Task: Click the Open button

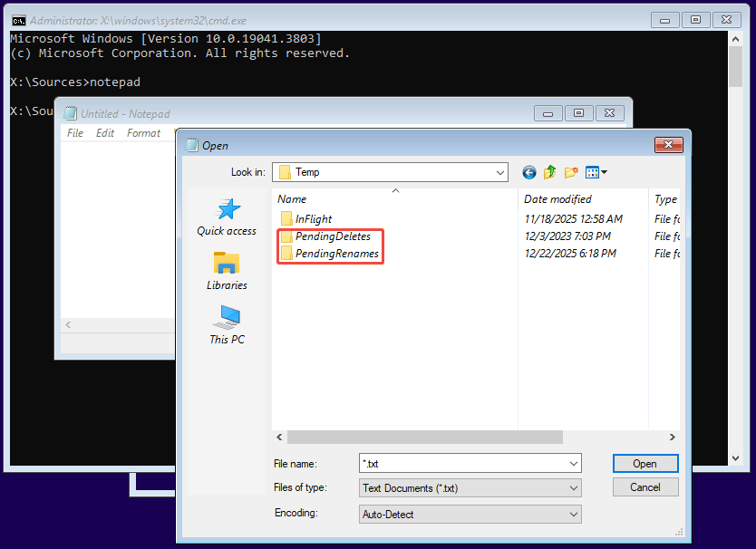Action: [x=645, y=463]
